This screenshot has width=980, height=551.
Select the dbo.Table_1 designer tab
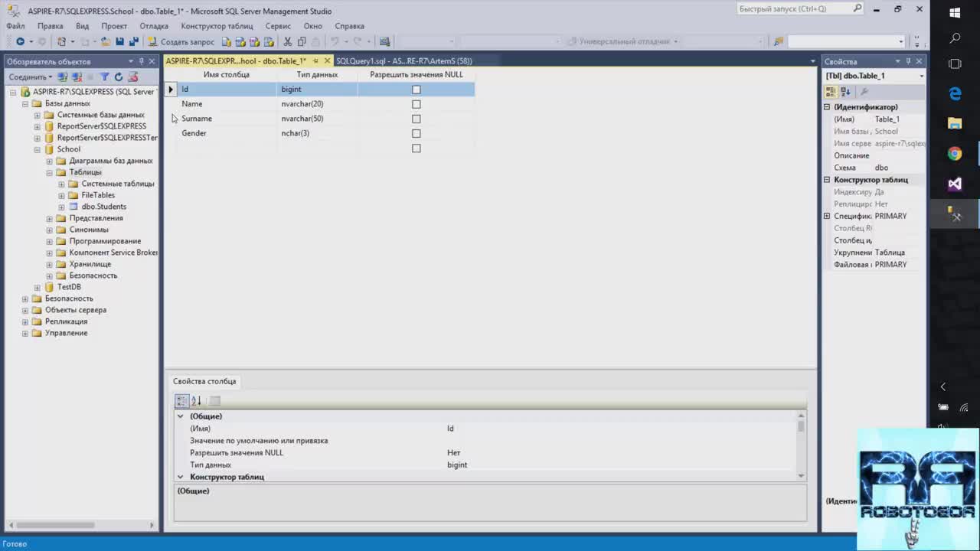coord(236,61)
